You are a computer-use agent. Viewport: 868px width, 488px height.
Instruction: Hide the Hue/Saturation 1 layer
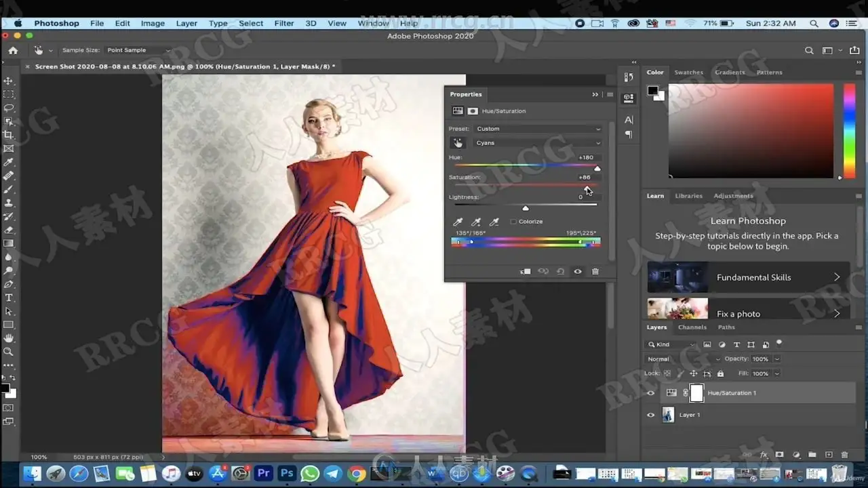point(651,393)
